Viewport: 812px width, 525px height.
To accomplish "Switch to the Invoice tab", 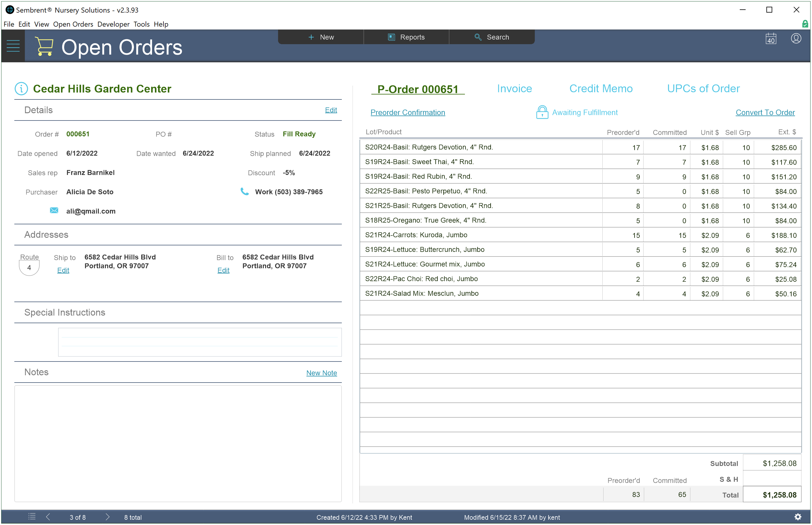I will pos(514,89).
